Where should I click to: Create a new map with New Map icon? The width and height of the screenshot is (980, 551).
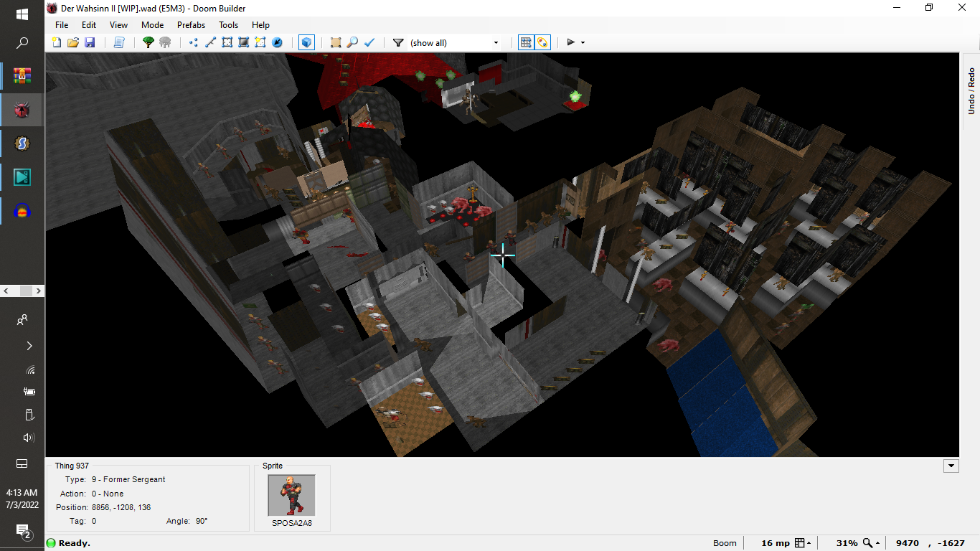pos(57,42)
